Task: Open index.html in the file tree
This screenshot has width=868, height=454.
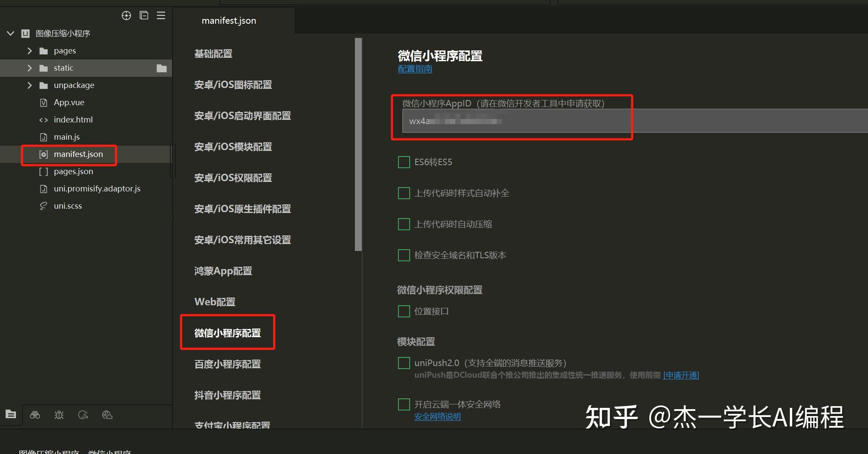Action: click(x=73, y=120)
